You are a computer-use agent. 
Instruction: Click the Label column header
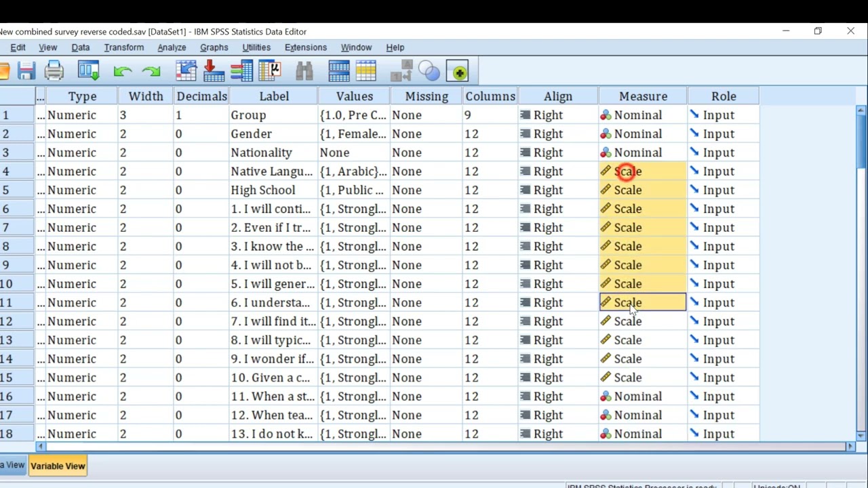[x=274, y=96]
